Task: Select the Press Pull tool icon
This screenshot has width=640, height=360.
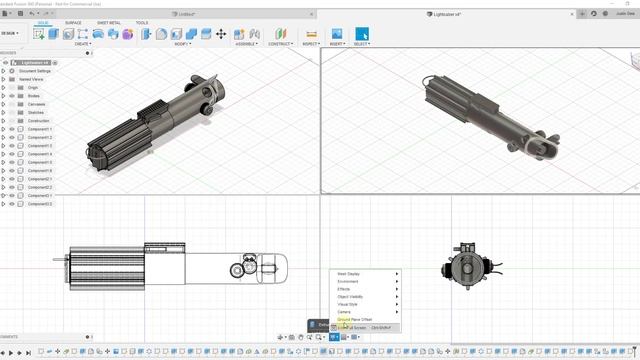Action: point(146,34)
